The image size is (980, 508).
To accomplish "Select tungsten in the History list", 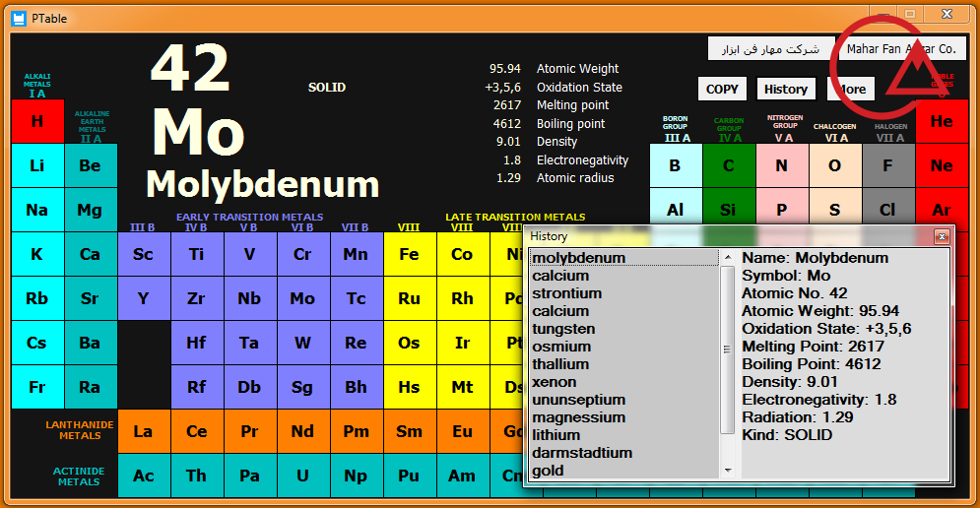I will (563, 329).
